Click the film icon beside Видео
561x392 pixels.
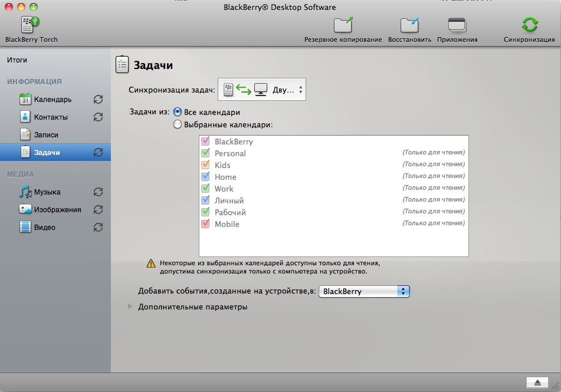(25, 227)
